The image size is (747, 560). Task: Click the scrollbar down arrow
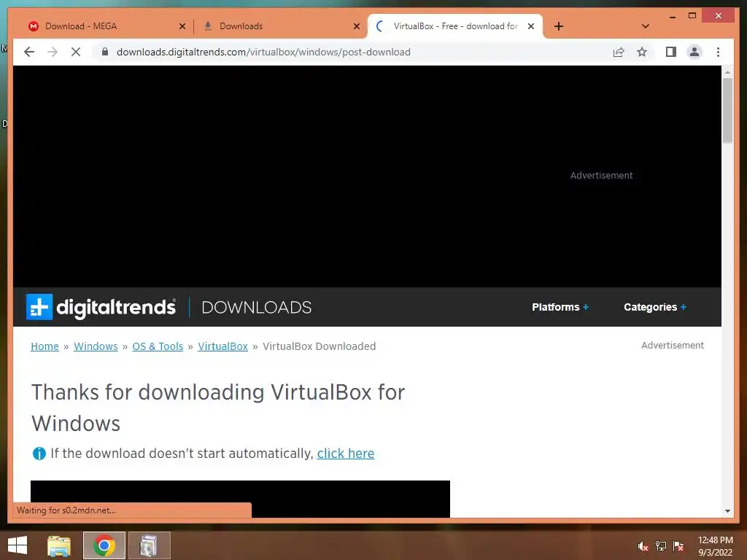click(727, 511)
